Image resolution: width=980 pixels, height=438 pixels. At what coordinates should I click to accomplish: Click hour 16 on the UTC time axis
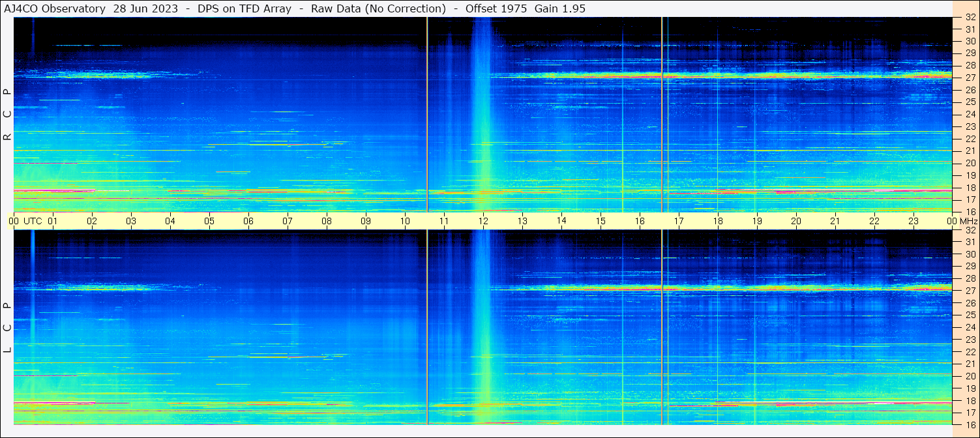640,221
